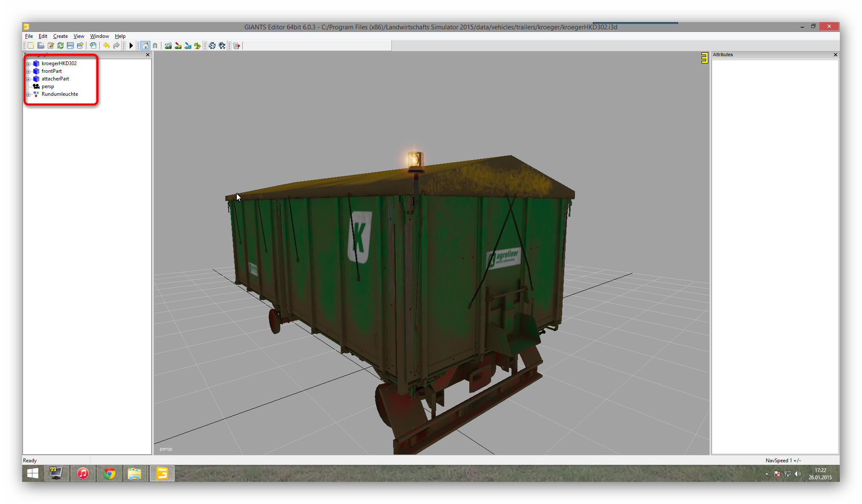Image resolution: width=862 pixels, height=504 pixels.
Task: Toggle the magnet snap icon
Action: pos(155,46)
